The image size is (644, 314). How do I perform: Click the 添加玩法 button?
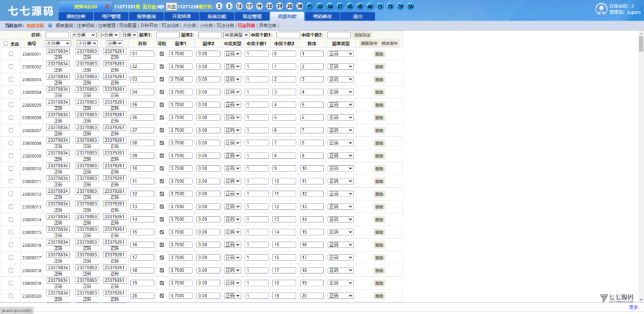click(362, 35)
